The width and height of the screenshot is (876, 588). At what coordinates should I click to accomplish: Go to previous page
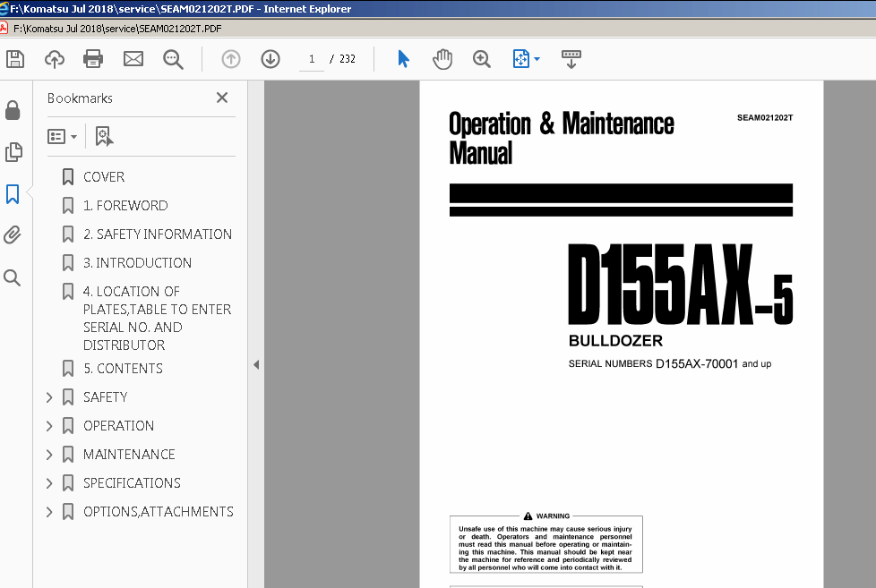231,59
